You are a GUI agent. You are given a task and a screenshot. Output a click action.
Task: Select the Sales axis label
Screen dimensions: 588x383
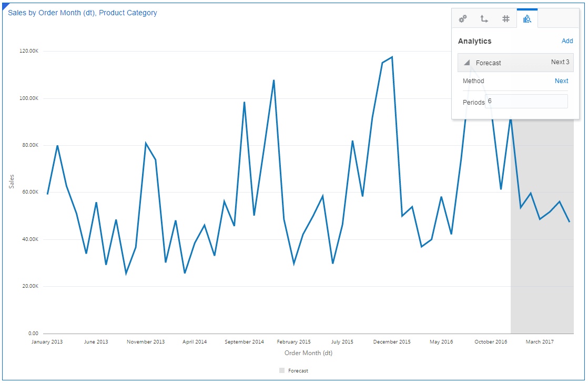click(x=12, y=181)
